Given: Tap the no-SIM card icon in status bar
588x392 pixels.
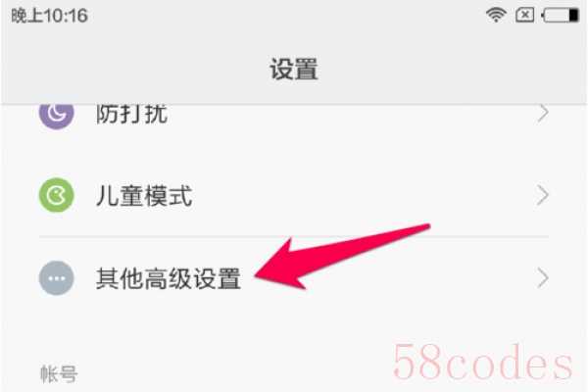Looking at the screenshot, I should (x=524, y=16).
